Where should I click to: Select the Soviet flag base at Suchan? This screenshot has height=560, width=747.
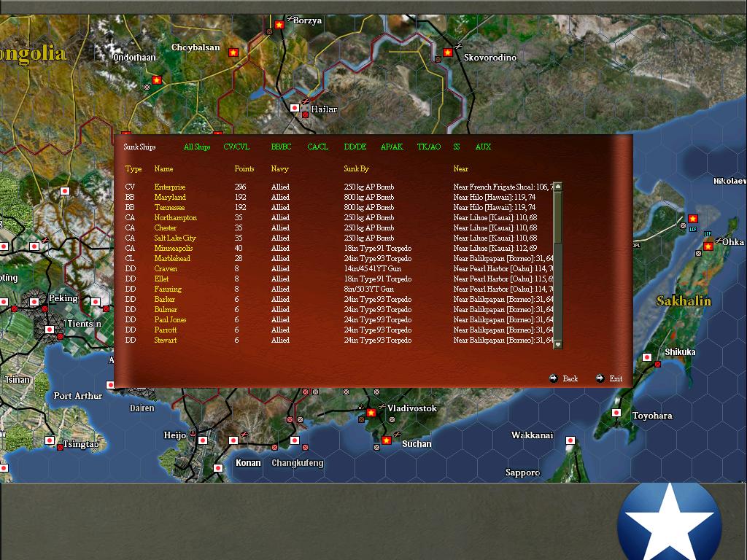(x=387, y=440)
